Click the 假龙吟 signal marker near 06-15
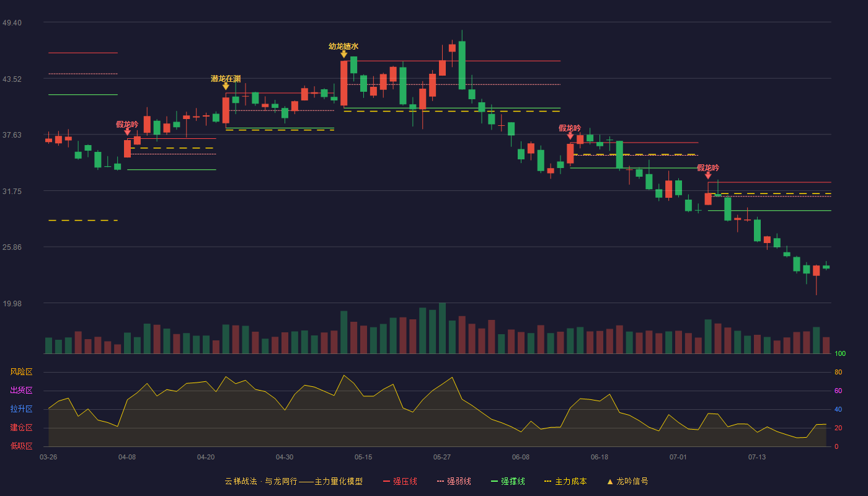 click(x=570, y=135)
